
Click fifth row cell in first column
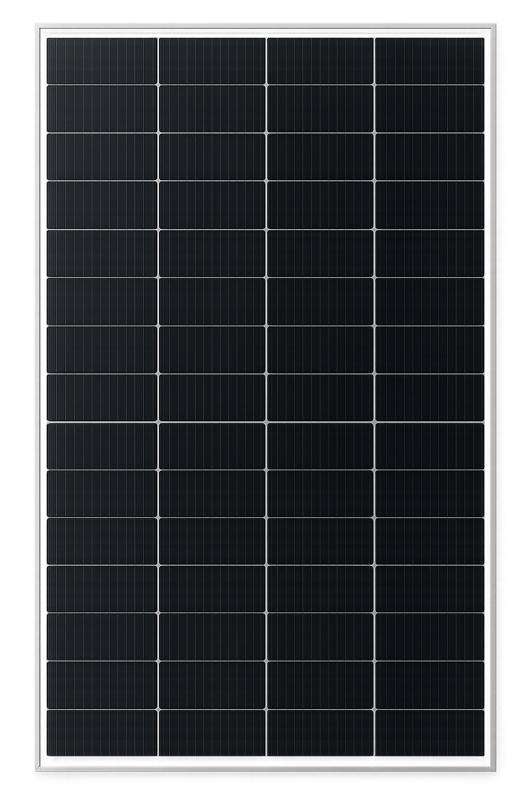click(102, 253)
